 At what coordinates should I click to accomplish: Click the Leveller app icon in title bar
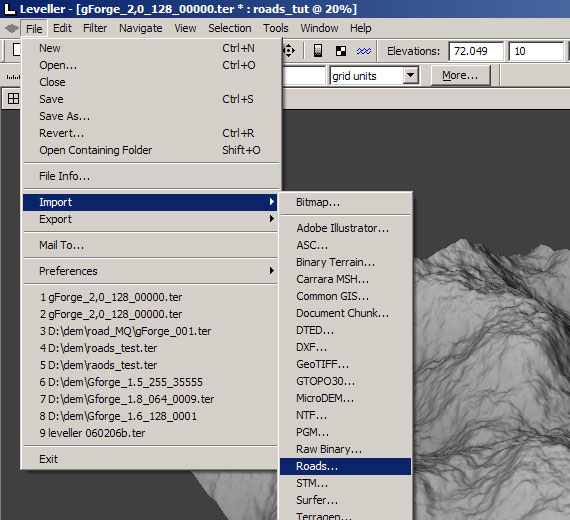point(9,8)
